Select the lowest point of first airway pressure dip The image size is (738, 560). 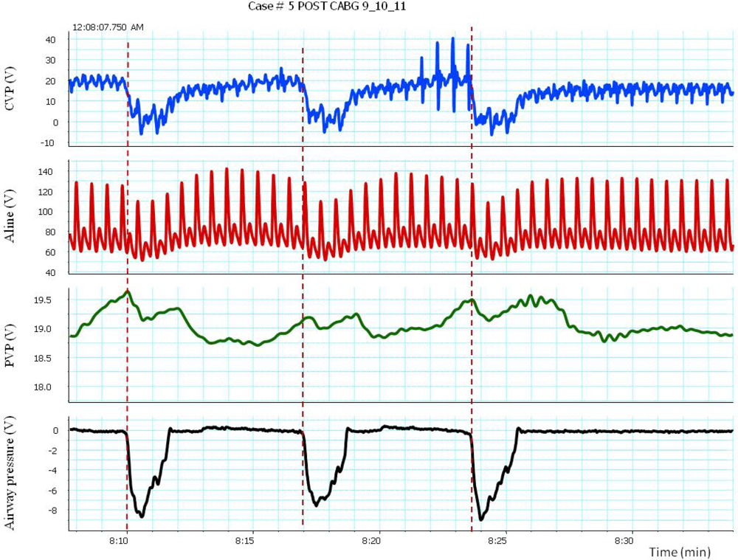(142, 515)
